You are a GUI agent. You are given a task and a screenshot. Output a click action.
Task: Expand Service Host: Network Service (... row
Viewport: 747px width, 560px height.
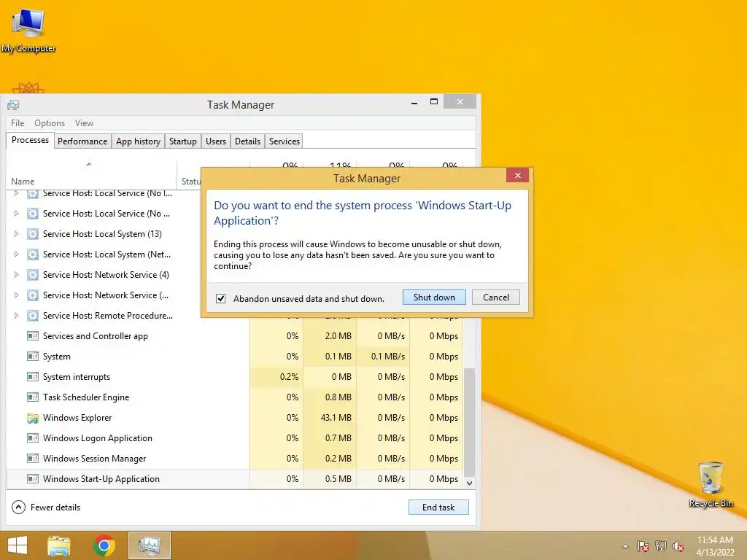click(16, 295)
